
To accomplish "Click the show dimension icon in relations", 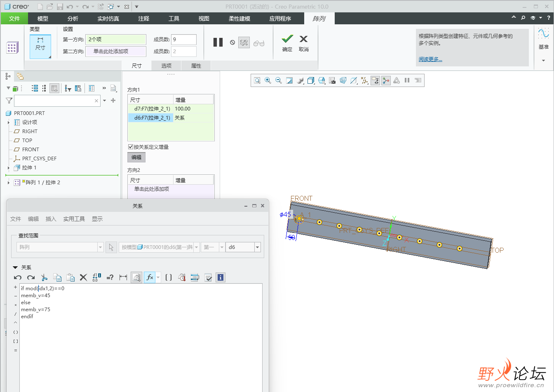I will 123,277.
